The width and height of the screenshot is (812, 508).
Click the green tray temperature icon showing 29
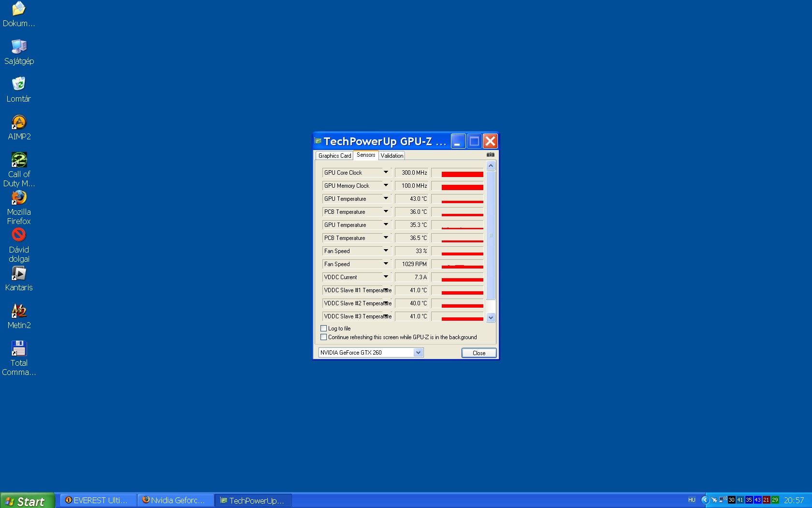tap(775, 500)
